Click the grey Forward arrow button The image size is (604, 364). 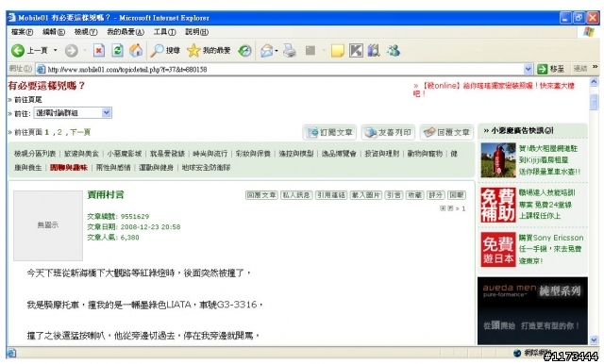pyautogui.click(x=72, y=50)
